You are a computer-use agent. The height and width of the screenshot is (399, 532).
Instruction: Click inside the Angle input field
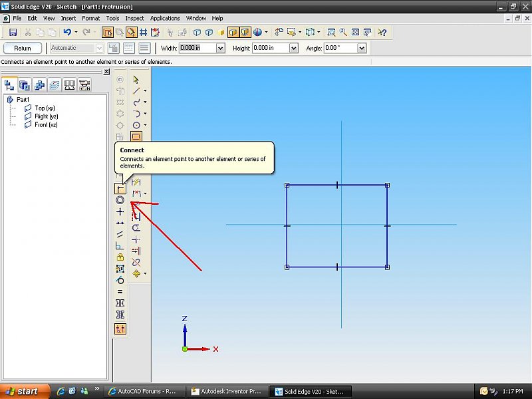tap(341, 48)
